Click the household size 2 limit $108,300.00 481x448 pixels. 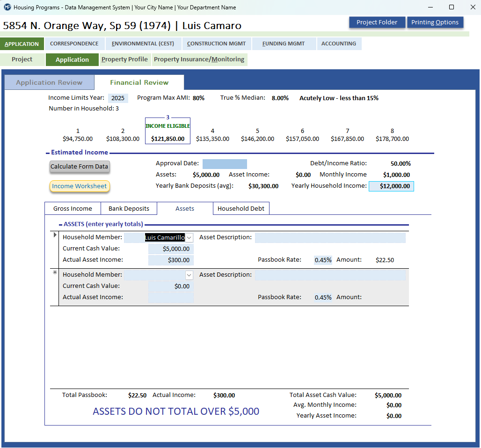123,139
